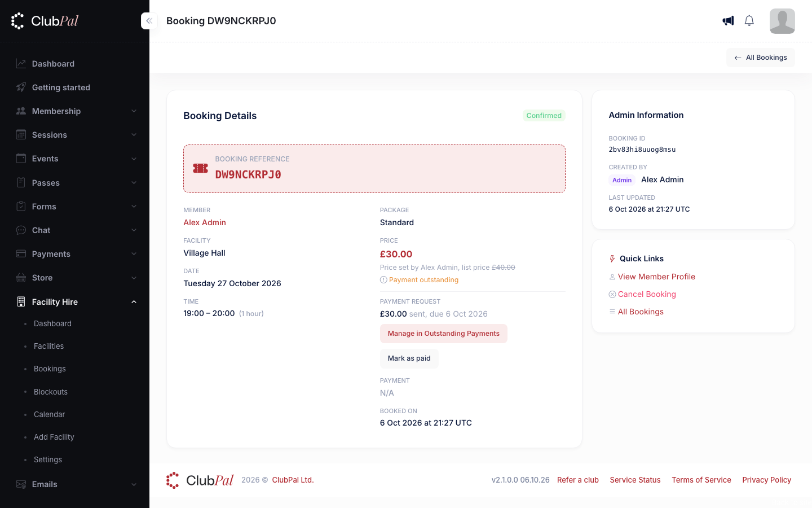The width and height of the screenshot is (812, 508).
Task: Click the Confirmed status badge
Action: pyautogui.click(x=544, y=116)
